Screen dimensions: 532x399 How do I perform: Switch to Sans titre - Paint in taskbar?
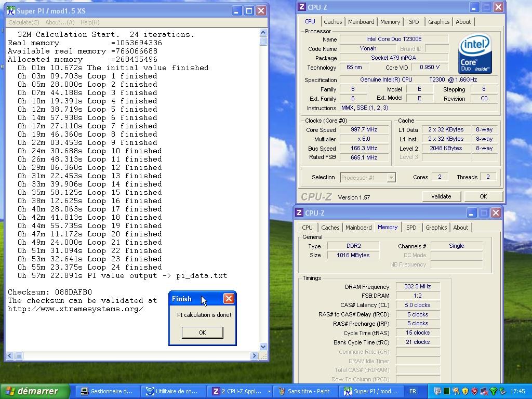tap(304, 391)
